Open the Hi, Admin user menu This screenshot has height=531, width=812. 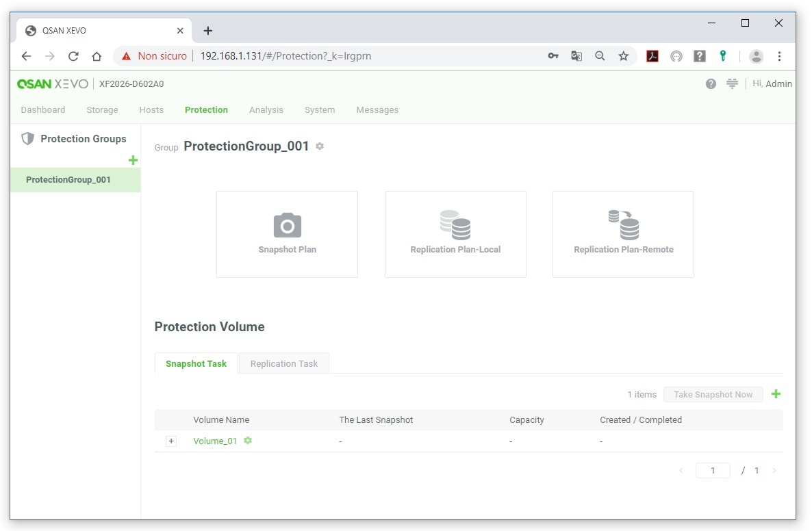[772, 84]
